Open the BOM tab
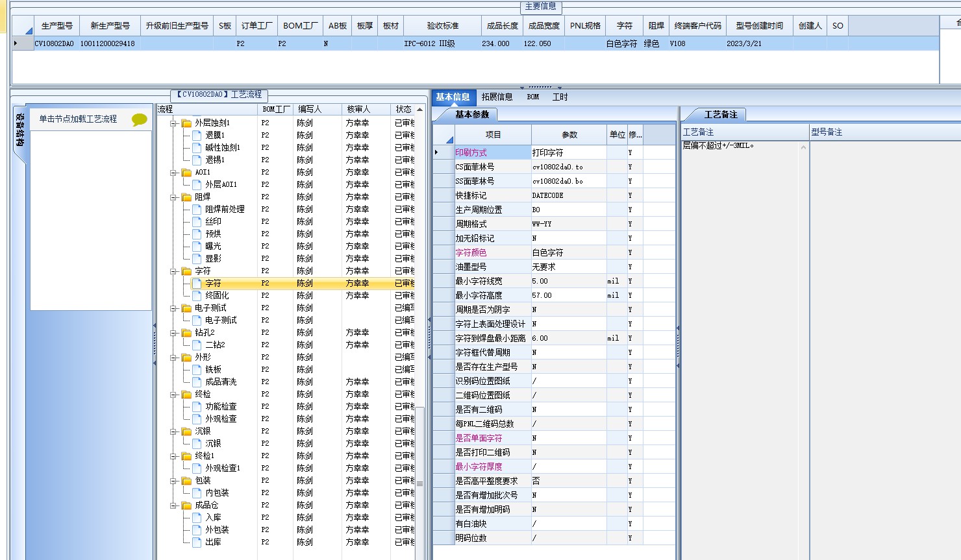 (x=533, y=97)
